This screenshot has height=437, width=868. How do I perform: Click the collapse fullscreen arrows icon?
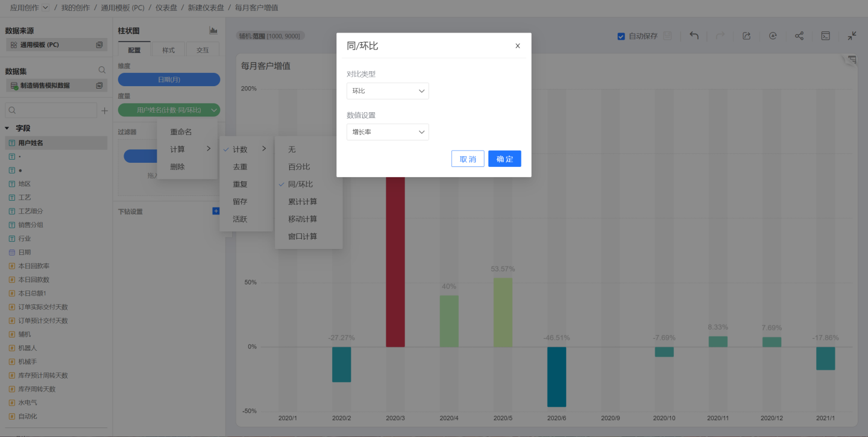coord(852,36)
